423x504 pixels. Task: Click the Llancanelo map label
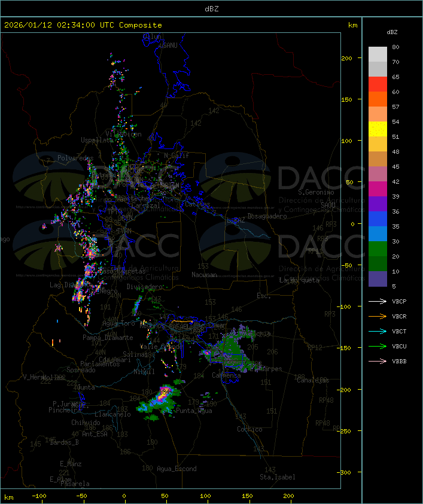tap(112, 414)
